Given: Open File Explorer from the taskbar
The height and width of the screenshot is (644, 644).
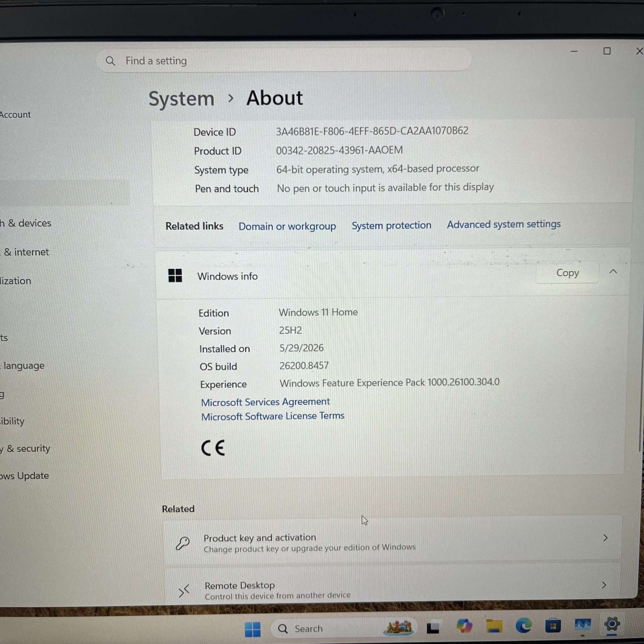Looking at the screenshot, I should click(x=494, y=626).
